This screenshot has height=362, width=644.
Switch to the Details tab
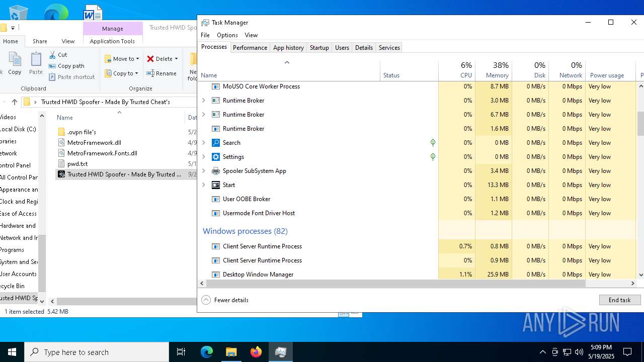click(364, 48)
